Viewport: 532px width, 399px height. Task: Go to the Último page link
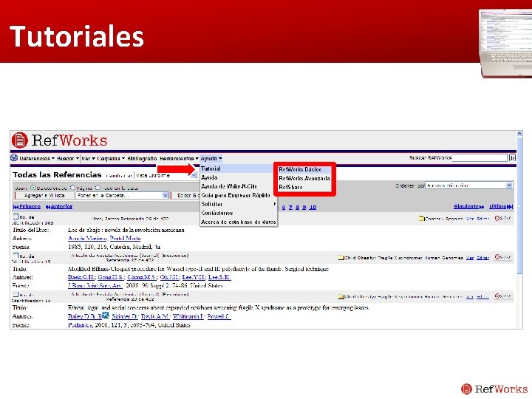[501, 206]
